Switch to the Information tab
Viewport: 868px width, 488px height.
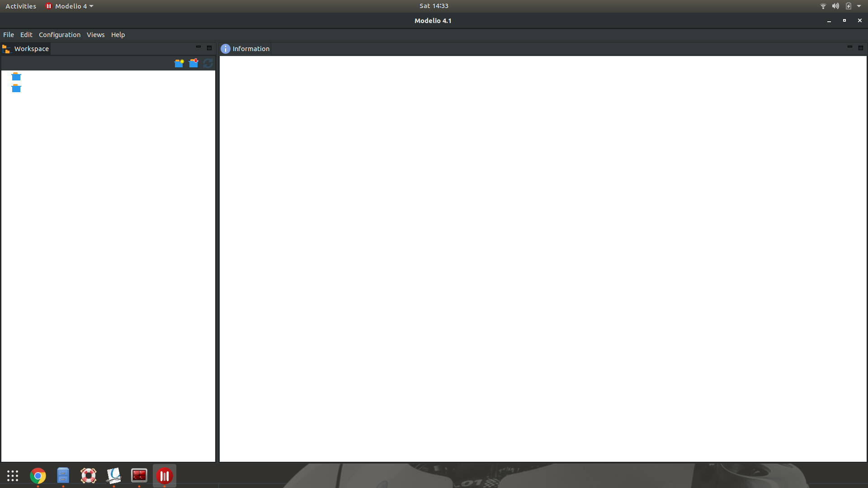(250, 49)
